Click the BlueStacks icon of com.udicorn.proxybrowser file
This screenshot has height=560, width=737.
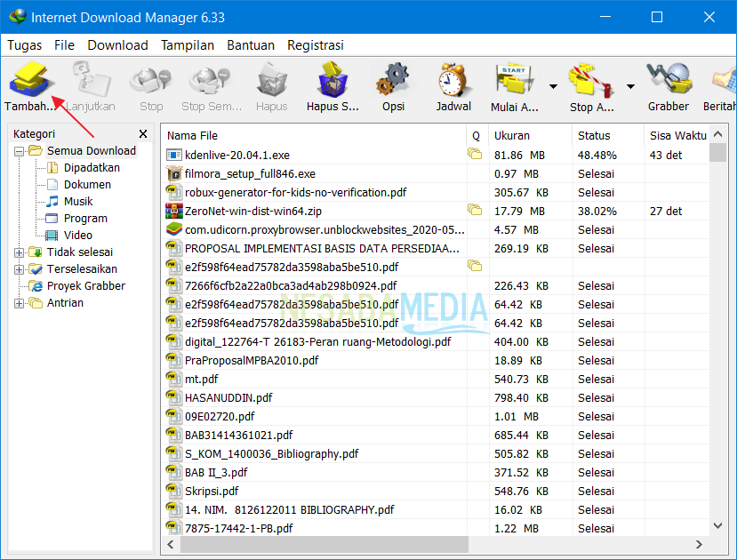coord(174,229)
